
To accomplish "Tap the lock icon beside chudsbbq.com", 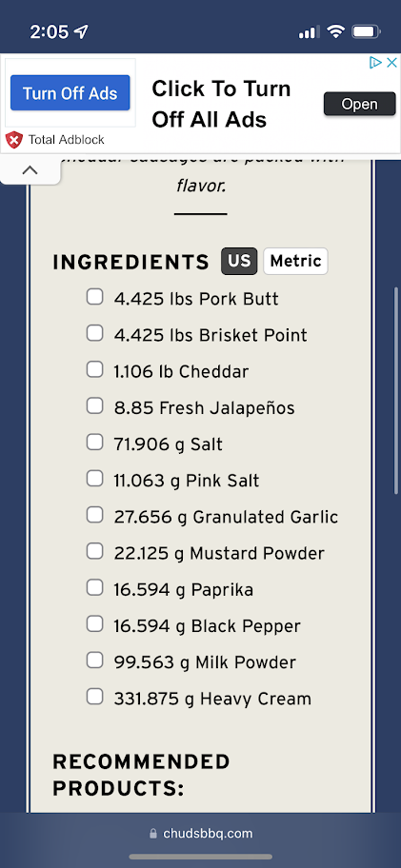I will (153, 834).
